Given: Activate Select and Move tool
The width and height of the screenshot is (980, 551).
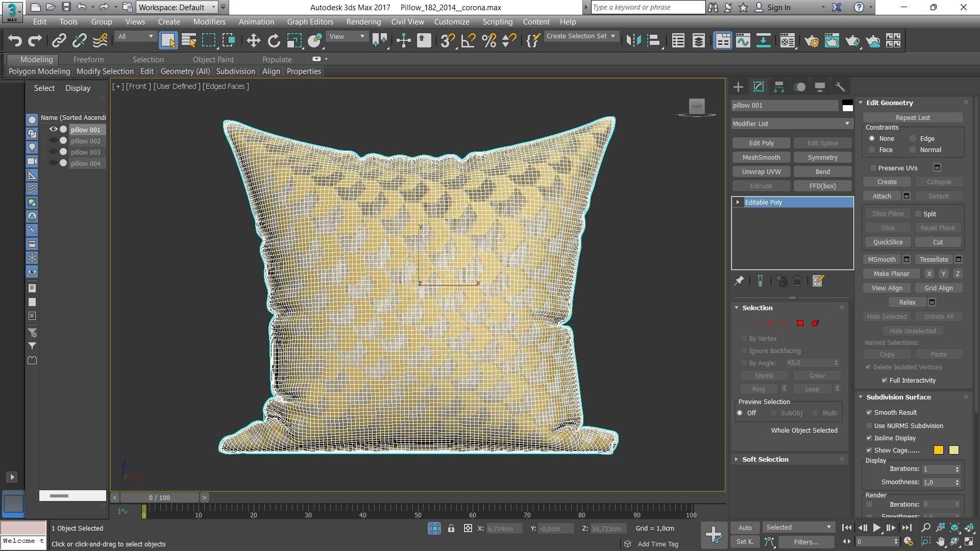Looking at the screenshot, I should click(254, 41).
